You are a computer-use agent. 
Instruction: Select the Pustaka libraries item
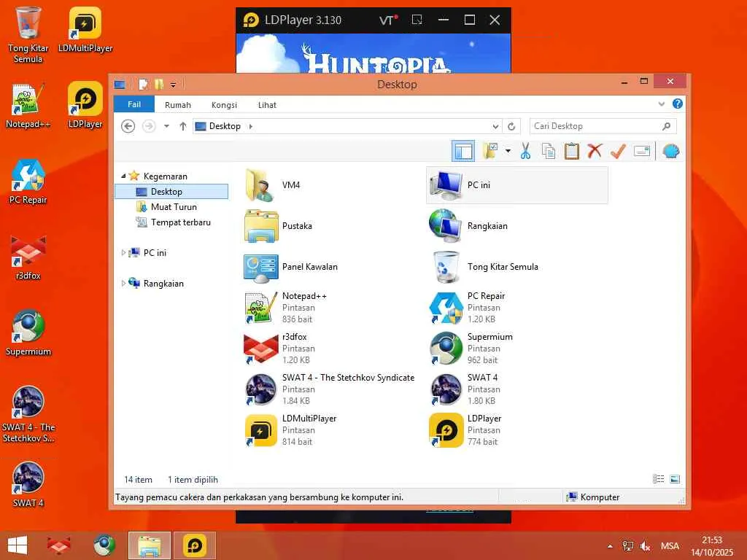(x=278, y=226)
